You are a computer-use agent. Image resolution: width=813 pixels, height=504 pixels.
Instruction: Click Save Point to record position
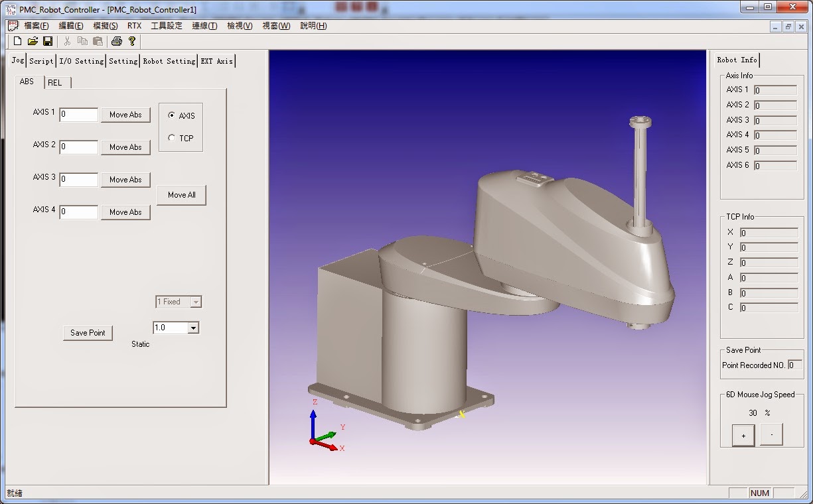87,333
